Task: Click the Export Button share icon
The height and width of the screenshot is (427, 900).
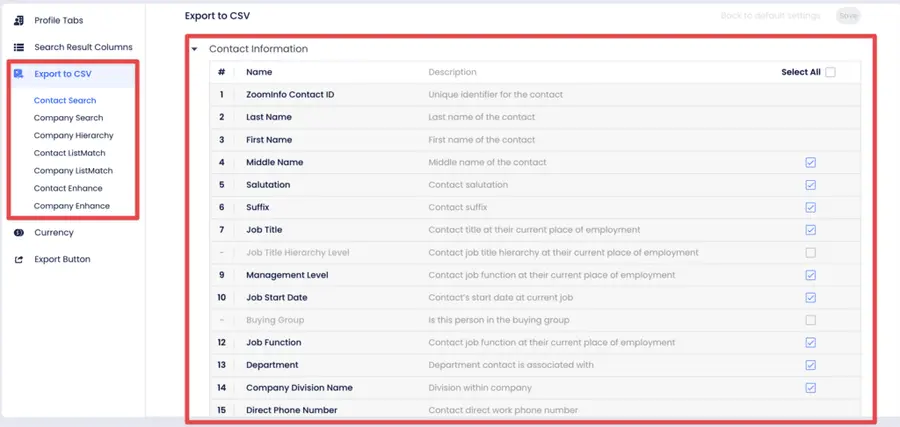Action: click(18, 259)
